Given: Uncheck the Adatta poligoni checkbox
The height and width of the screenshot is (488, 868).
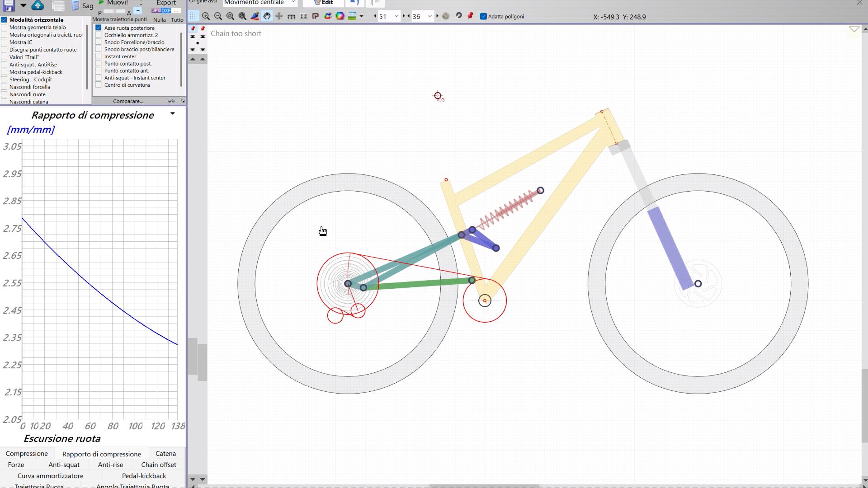Looking at the screenshot, I should (x=483, y=16).
